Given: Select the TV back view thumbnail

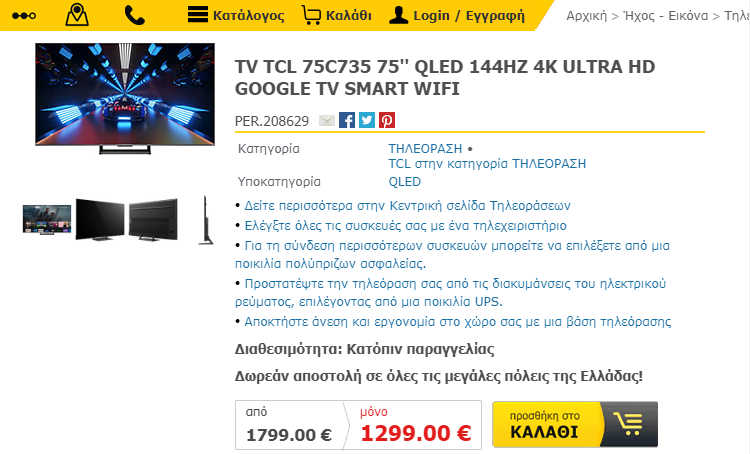Looking at the screenshot, I should pos(153,219).
